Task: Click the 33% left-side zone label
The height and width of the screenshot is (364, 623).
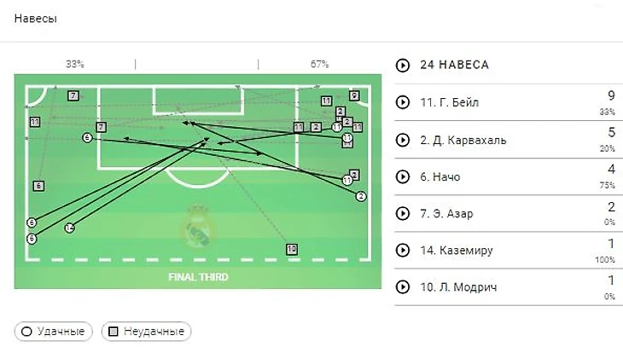Action: (75, 64)
